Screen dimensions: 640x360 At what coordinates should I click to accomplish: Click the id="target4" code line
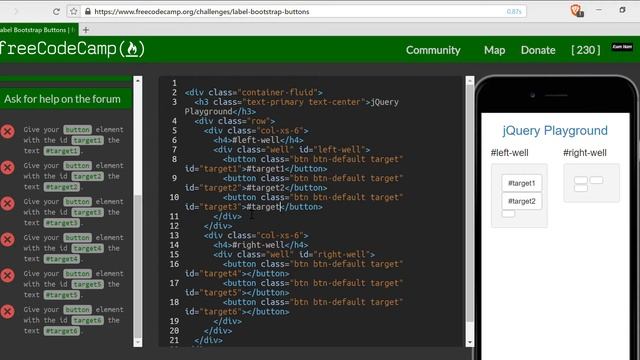point(237,273)
